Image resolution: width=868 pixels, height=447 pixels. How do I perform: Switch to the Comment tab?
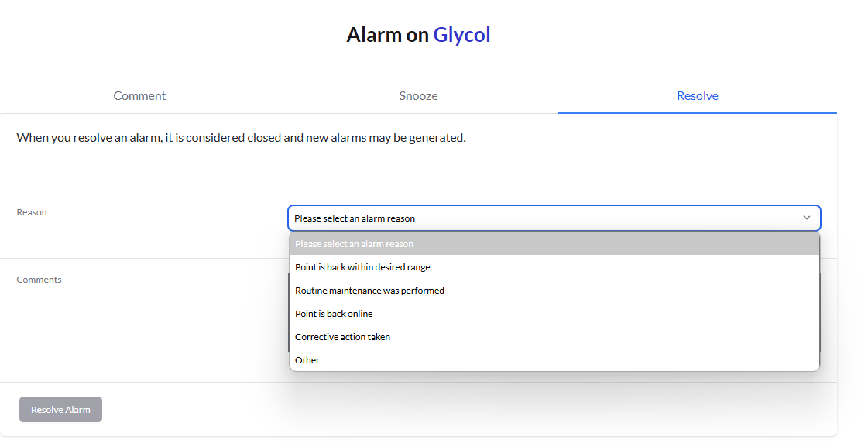pos(139,96)
